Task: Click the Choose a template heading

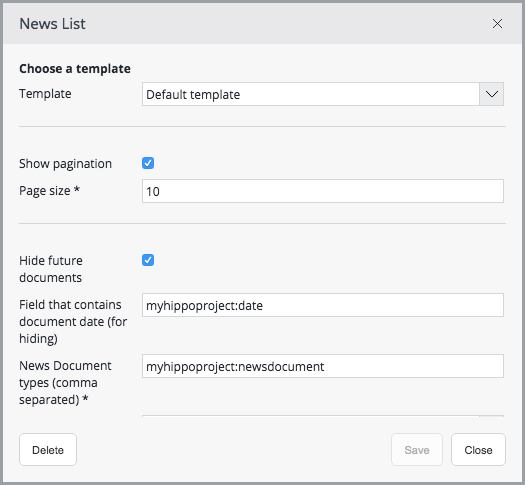Action: 75,69
